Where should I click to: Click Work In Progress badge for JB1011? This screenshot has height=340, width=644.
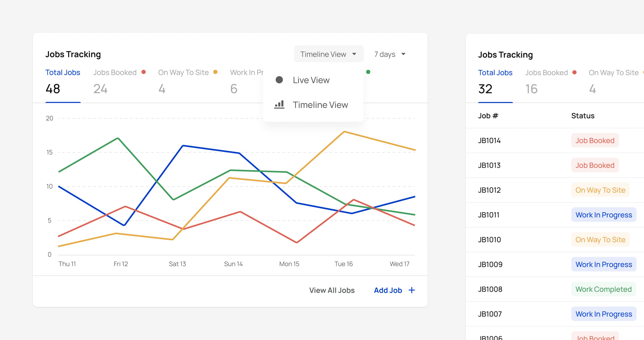604,215
